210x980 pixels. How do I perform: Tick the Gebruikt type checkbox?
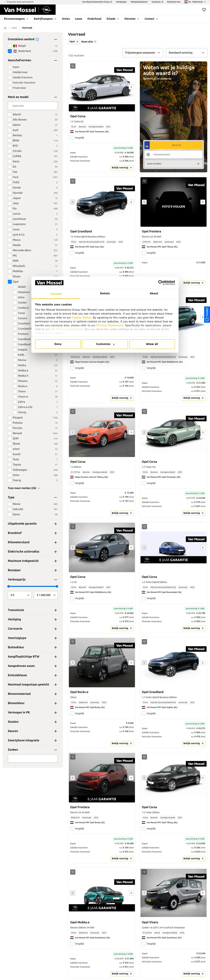coord(10,509)
